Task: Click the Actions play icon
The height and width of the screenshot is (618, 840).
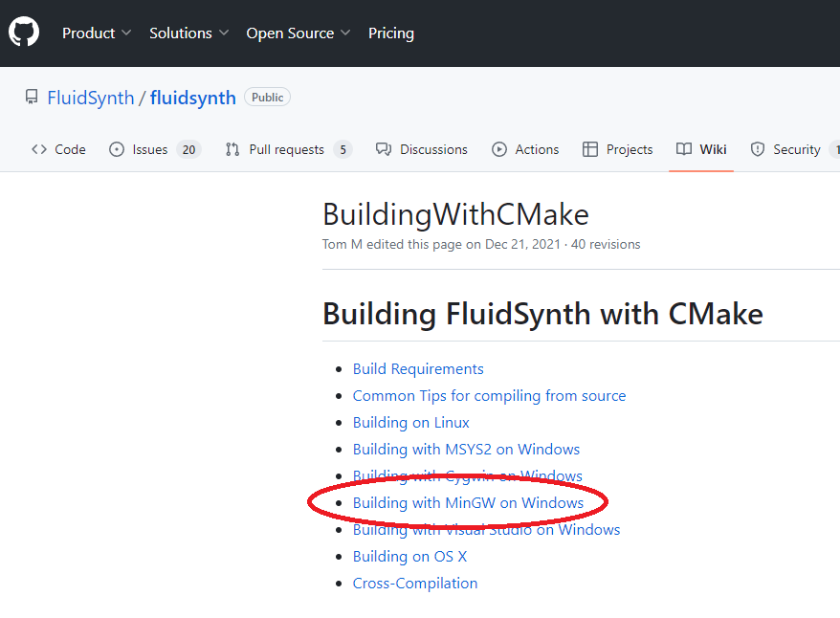Action: tap(498, 149)
